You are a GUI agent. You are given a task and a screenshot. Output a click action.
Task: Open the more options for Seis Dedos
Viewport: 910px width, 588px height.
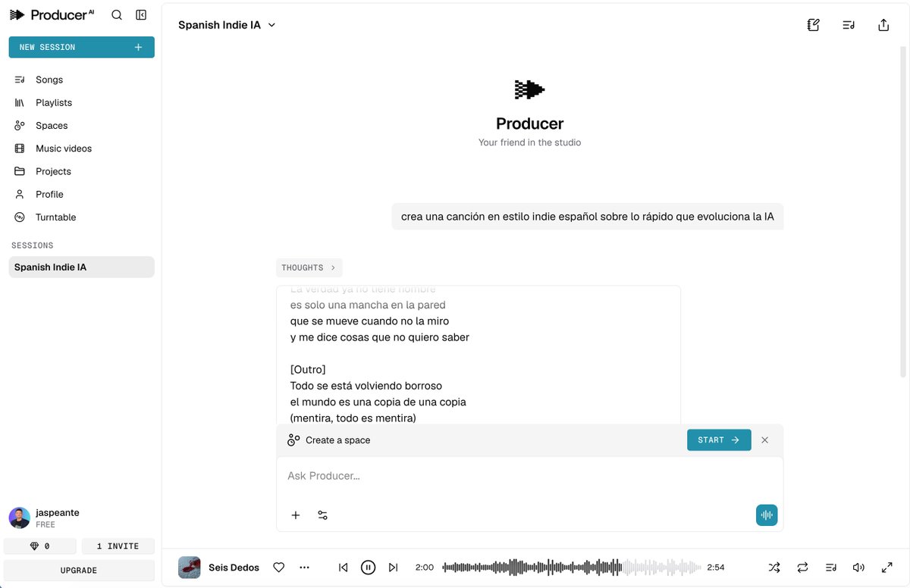tap(305, 568)
